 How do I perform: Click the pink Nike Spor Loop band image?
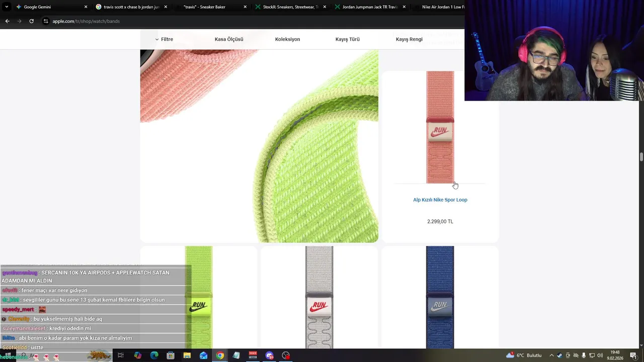[x=440, y=127]
